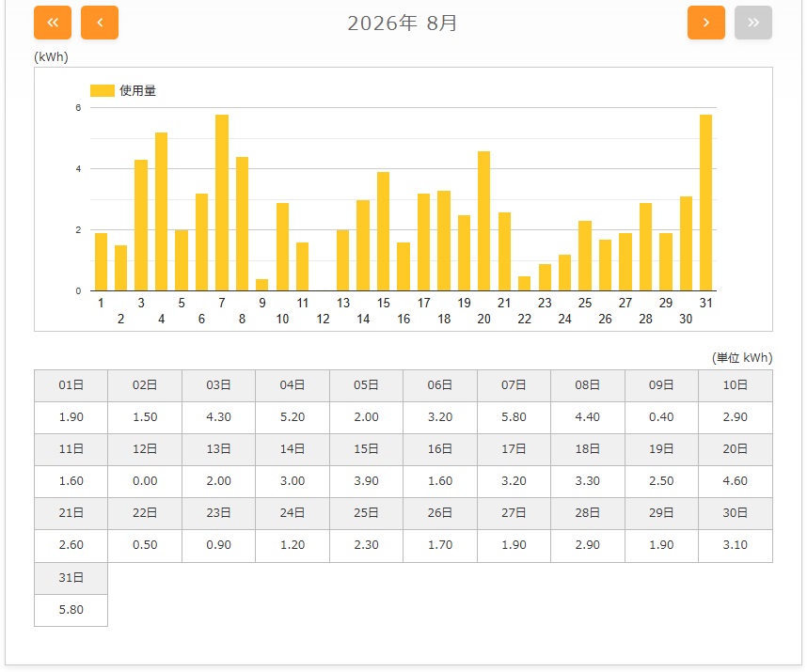Click the greyed-out double-right arrow button
The height and width of the screenshot is (672, 807).
click(x=753, y=23)
